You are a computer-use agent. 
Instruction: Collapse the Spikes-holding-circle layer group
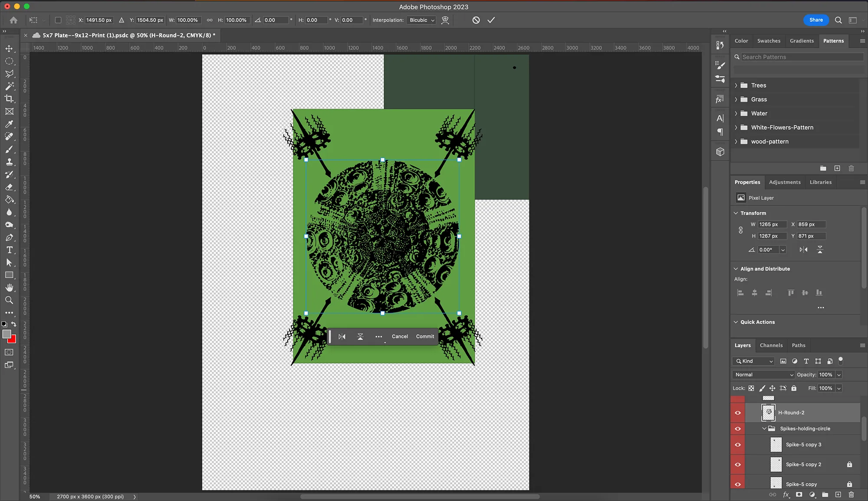(764, 429)
